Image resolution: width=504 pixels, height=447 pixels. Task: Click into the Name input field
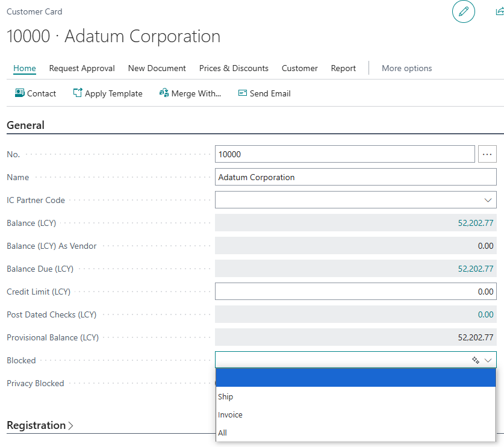(x=355, y=177)
